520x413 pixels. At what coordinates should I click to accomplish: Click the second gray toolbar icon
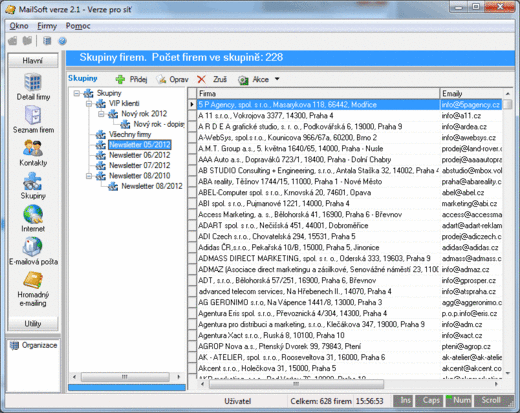tap(27, 41)
